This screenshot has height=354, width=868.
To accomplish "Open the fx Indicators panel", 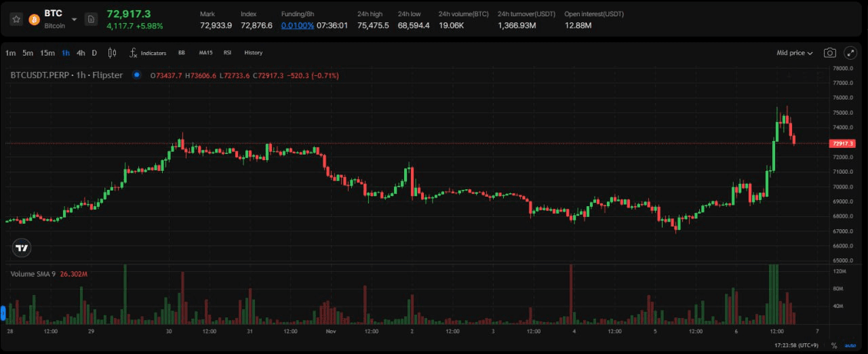I will (x=148, y=53).
